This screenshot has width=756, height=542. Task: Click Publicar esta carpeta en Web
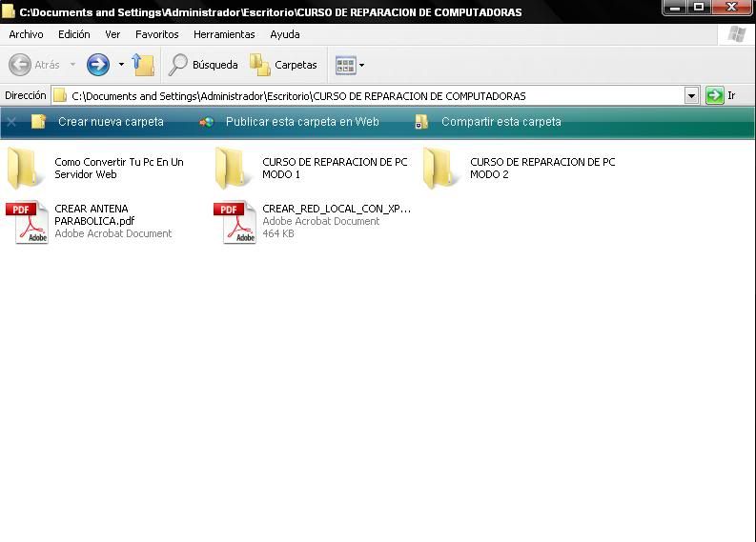pyautogui.click(x=302, y=122)
